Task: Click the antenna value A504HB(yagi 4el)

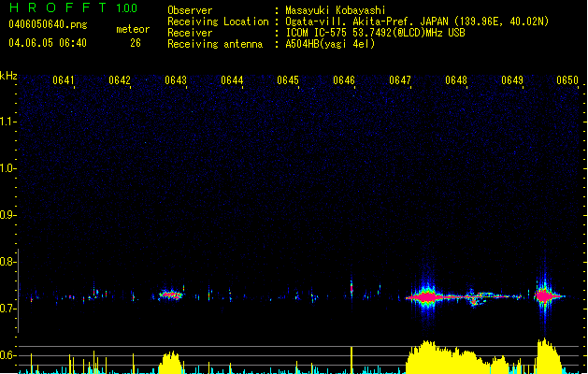Action: [x=330, y=44]
